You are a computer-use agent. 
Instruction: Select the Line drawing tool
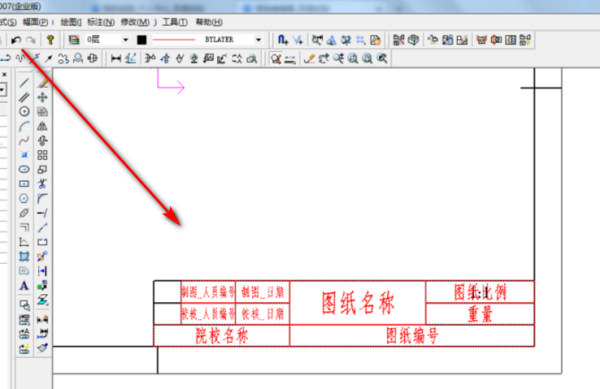pos(24,83)
